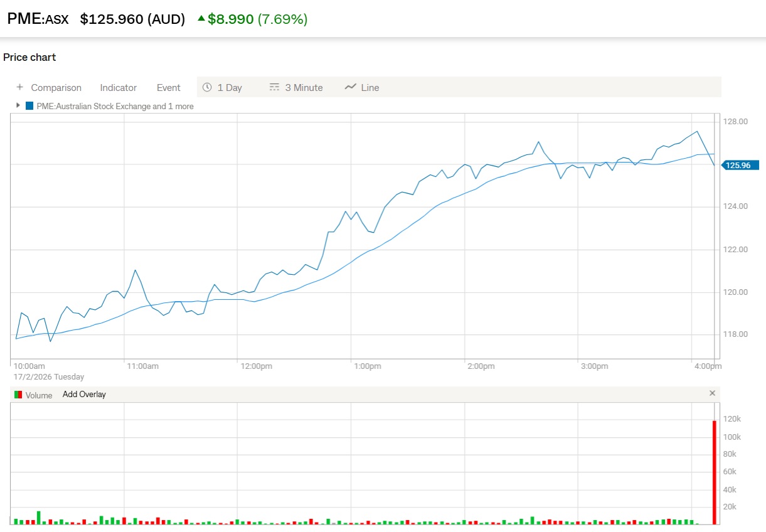This screenshot has height=532, width=766.
Task: Expand the PME series legend triangle
Action: pyautogui.click(x=18, y=105)
